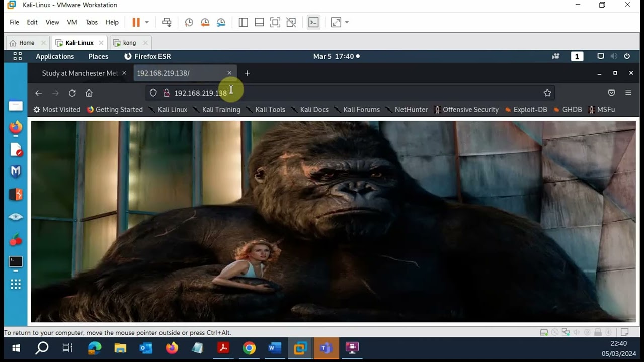Open a new Firefox tab
Image resolution: width=644 pixels, height=362 pixels.
tap(247, 73)
